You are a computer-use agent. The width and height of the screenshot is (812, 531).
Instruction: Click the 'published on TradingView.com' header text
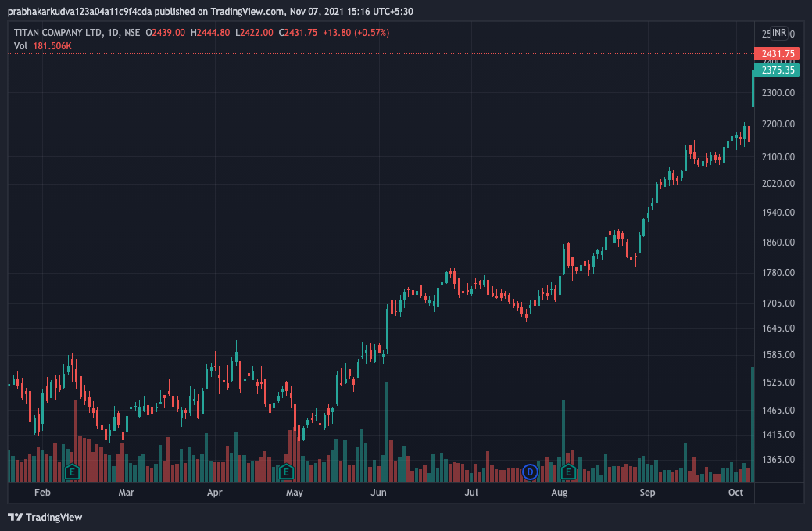(x=219, y=12)
